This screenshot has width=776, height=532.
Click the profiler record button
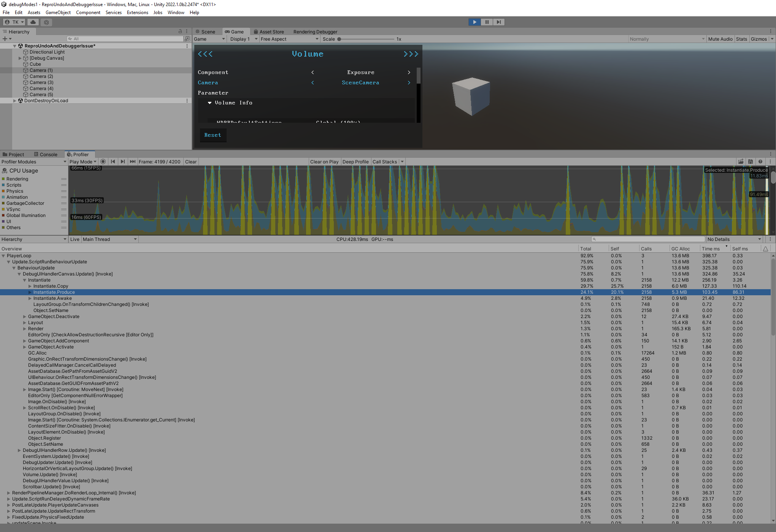[103, 161]
